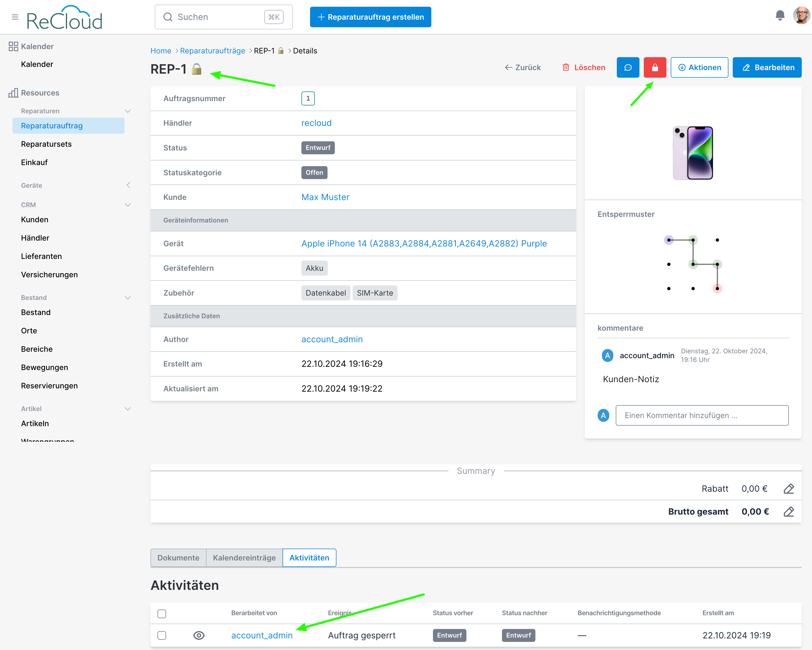Switch to the Kalendereinträge tab
812x650 pixels.
(244, 558)
